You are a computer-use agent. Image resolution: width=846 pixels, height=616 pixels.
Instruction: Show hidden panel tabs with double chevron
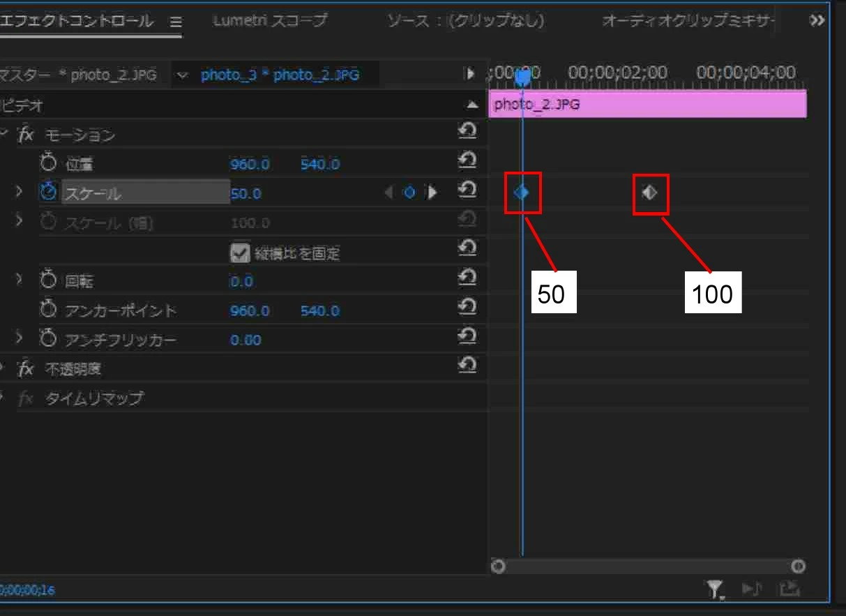817,21
